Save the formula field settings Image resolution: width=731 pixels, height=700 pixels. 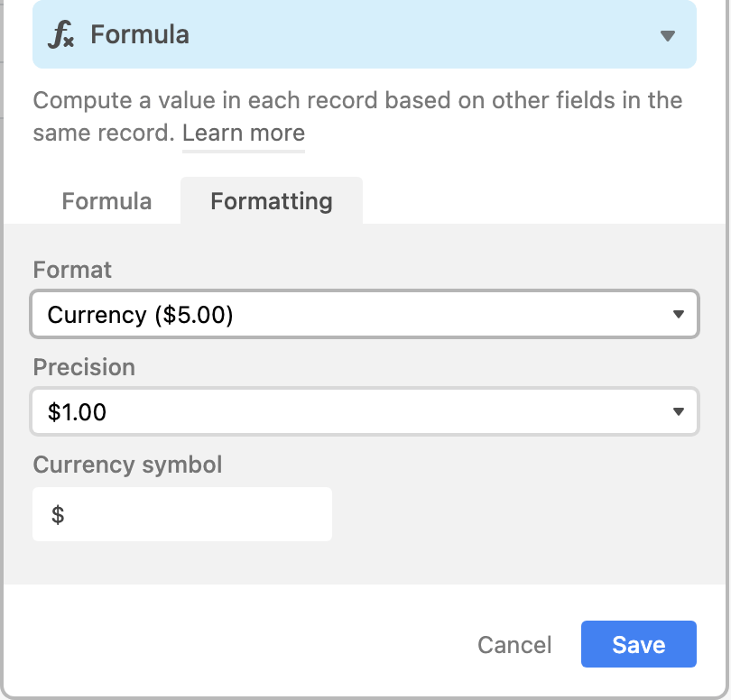639,644
